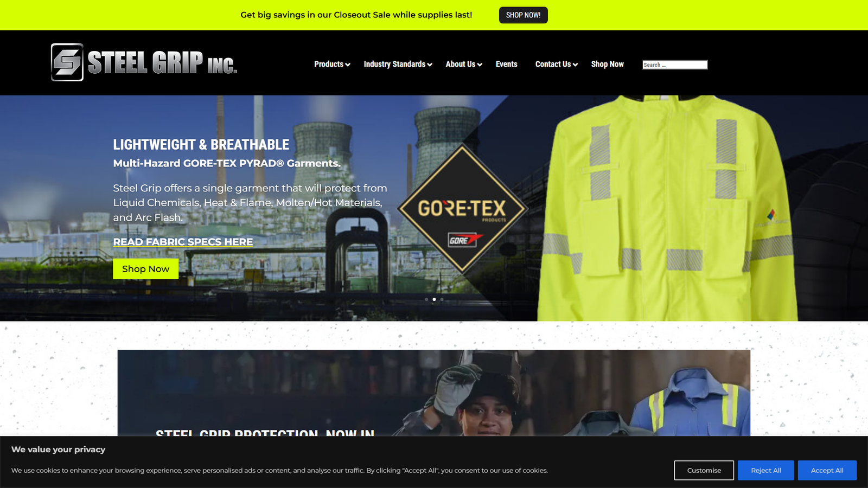Accept all cookies
This screenshot has height=488, width=868.
(827, 470)
